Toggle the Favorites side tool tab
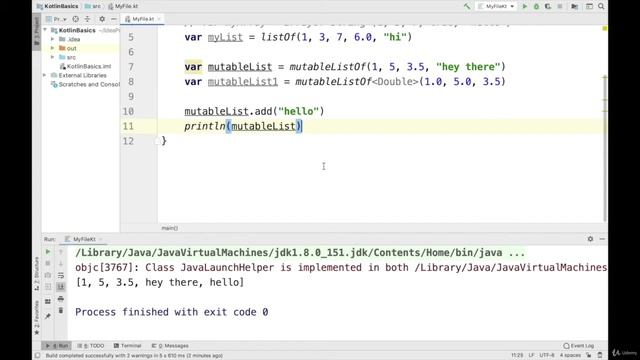Viewport: 640px width, 360px height. 36,318
